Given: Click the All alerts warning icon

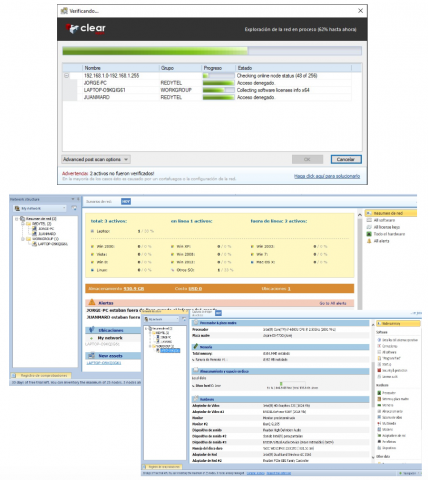Looking at the screenshot, I should [x=369, y=241].
